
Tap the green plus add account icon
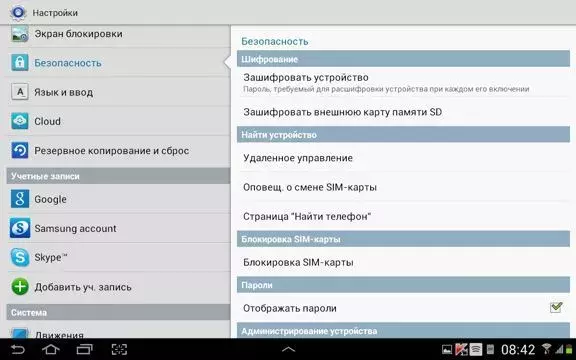(x=20, y=287)
